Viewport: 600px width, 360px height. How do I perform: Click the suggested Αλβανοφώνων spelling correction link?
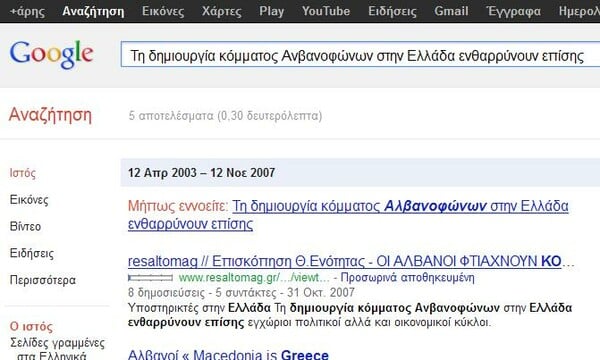click(348, 215)
